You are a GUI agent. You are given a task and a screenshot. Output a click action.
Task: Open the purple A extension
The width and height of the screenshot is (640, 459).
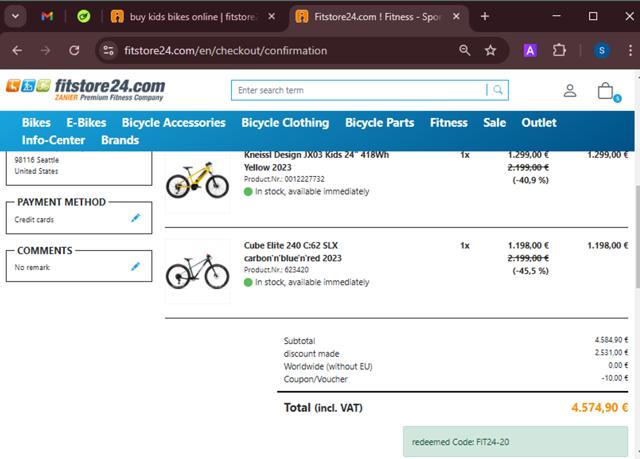pos(530,50)
